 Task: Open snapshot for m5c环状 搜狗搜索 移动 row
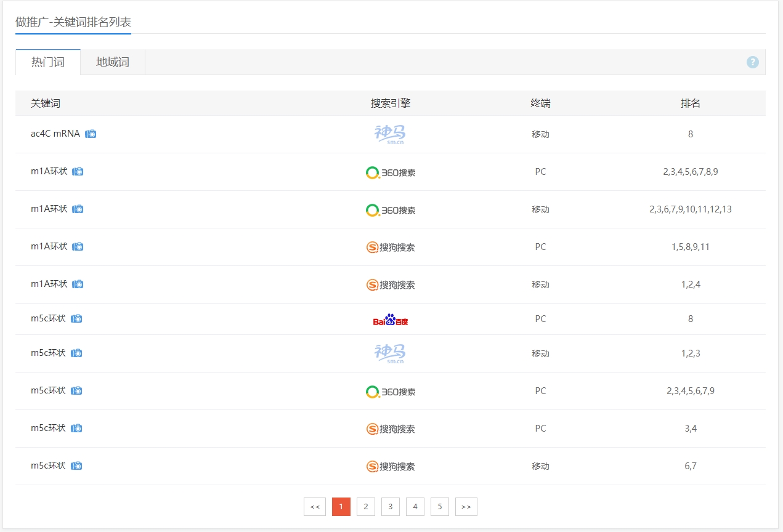click(76, 466)
